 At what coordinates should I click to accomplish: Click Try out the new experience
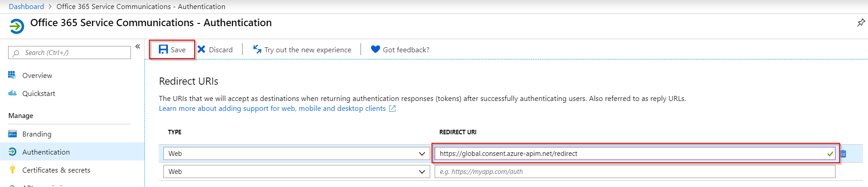point(307,50)
